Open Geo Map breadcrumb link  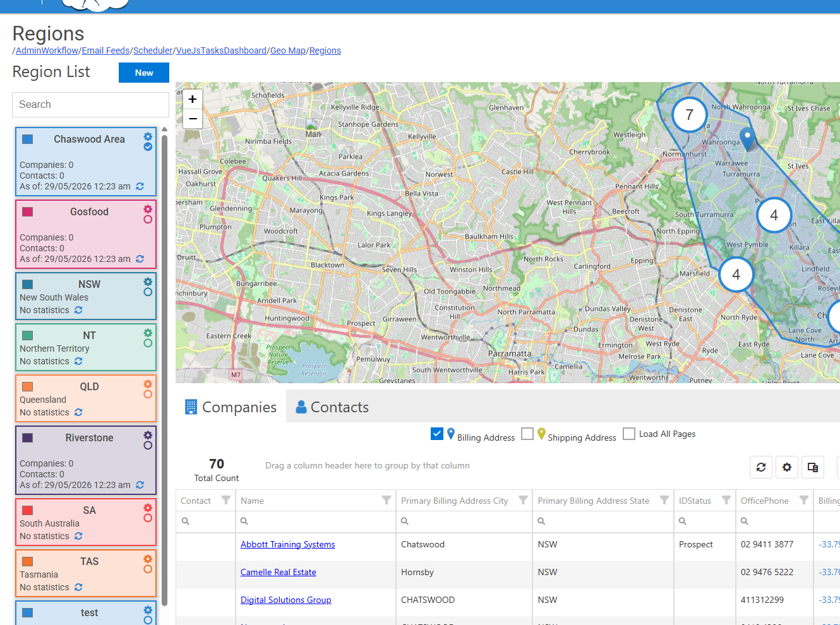(x=288, y=51)
